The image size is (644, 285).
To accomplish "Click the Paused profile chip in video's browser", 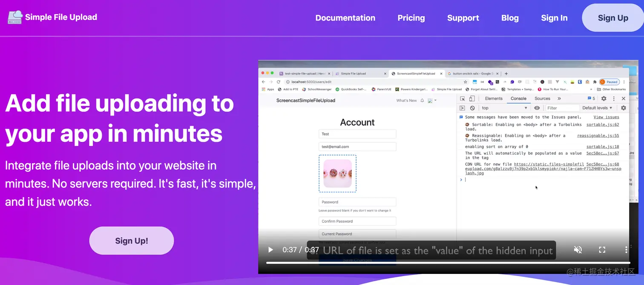I will pyautogui.click(x=609, y=82).
